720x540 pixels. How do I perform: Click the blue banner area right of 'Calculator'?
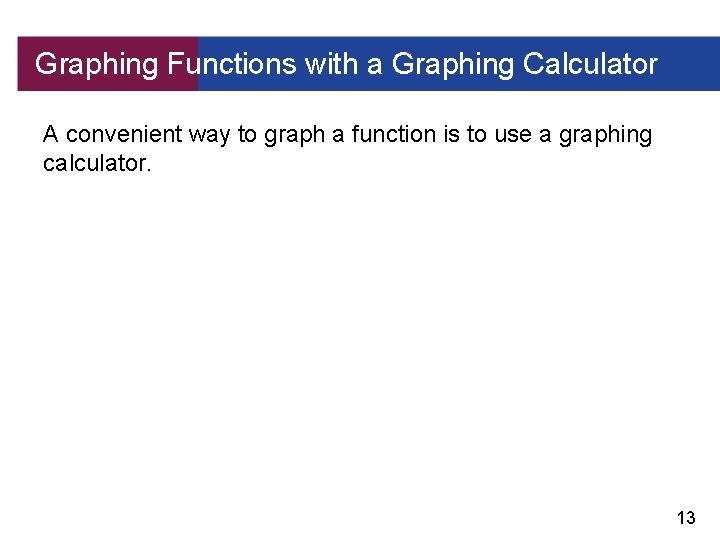(689, 64)
